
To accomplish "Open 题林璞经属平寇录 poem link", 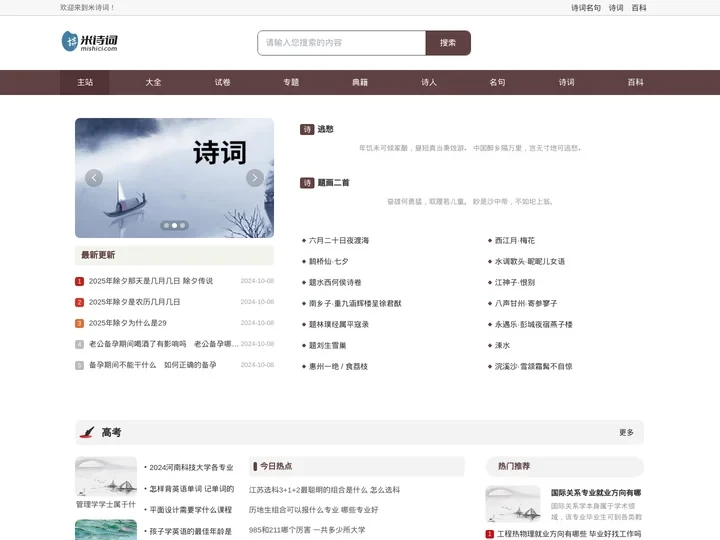I will (x=339, y=325).
